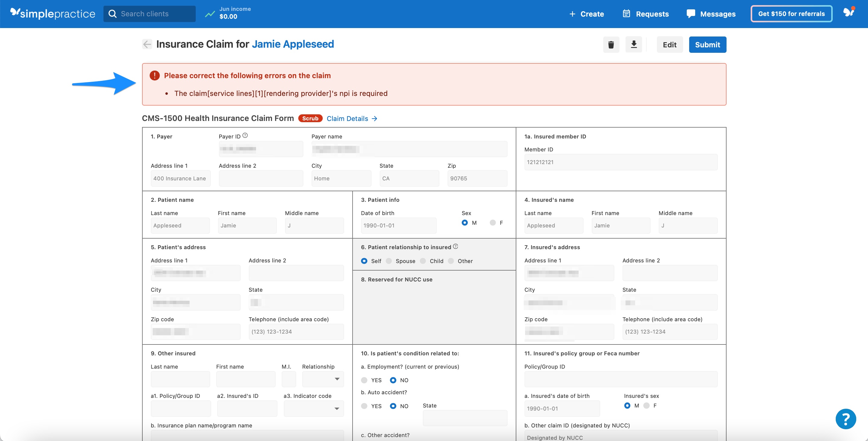The width and height of the screenshot is (868, 441).
Task: Select Other relationship radio
Action: 451,261
